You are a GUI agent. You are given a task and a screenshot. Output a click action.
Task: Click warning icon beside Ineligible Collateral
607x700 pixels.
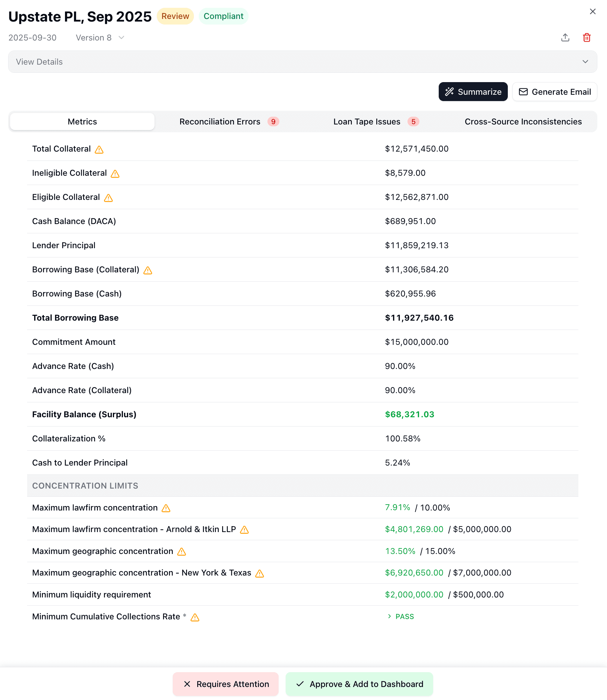[x=115, y=174]
